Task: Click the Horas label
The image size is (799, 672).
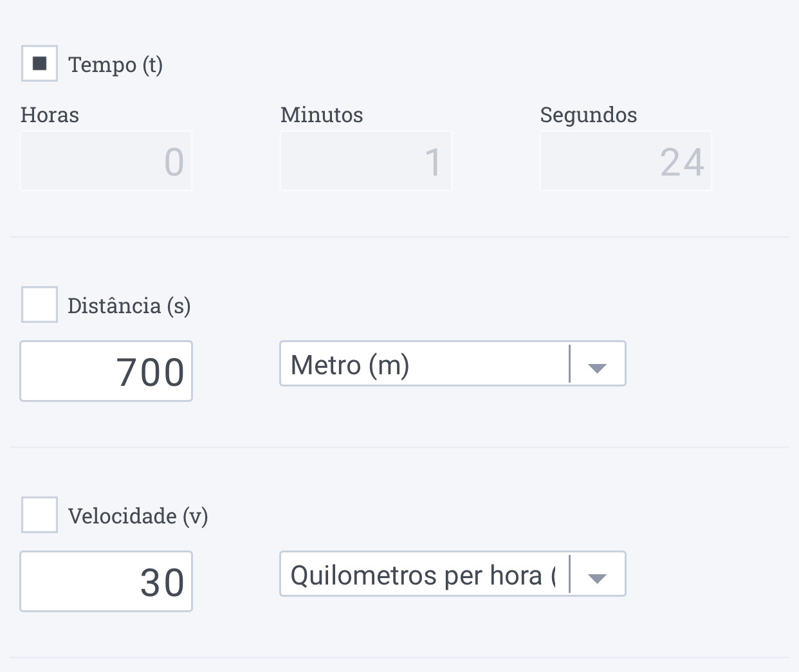Action: coord(50,114)
